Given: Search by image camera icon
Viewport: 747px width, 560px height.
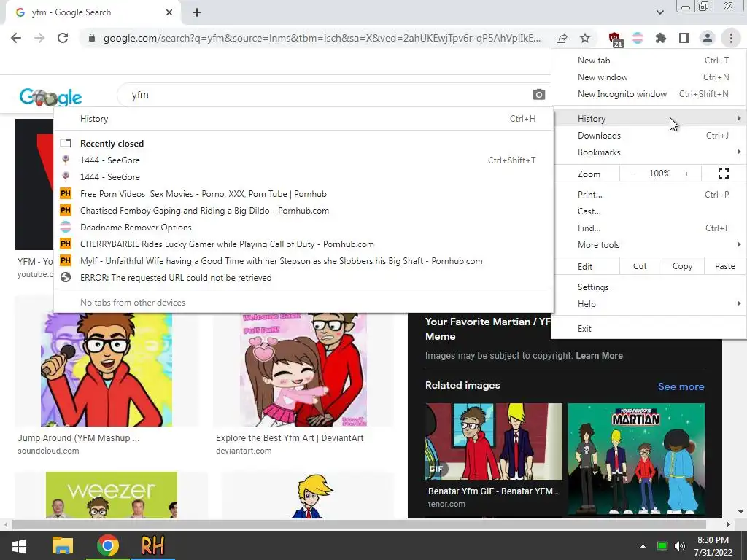Looking at the screenshot, I should (539, 94).
